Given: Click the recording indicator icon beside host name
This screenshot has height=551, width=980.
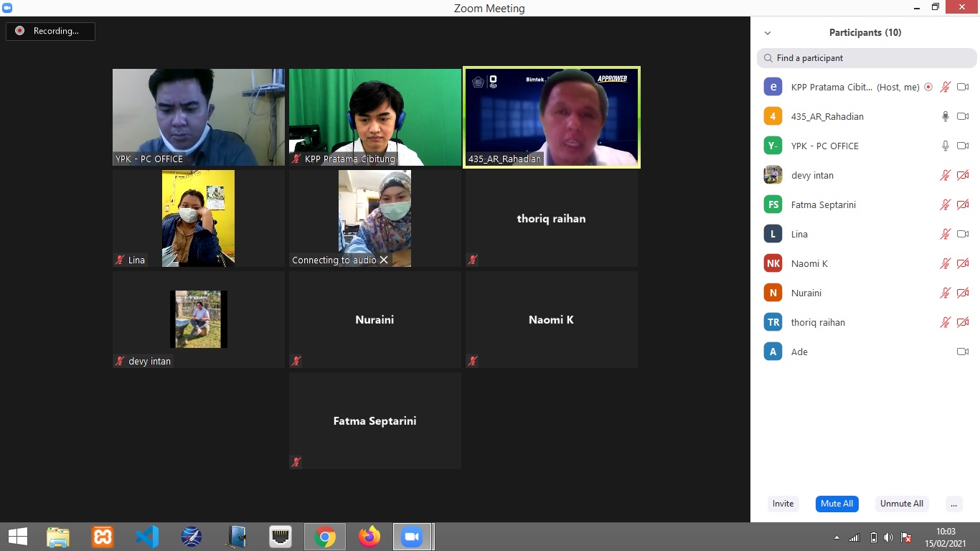Looking at the screenshot, I should (x=928, y=87).
